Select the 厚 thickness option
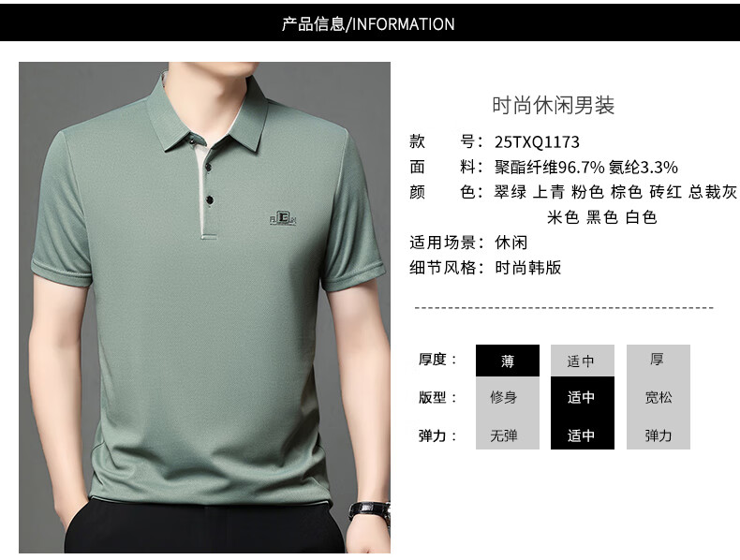The width and height of the screenshot is (740, 560). point(658,361)
